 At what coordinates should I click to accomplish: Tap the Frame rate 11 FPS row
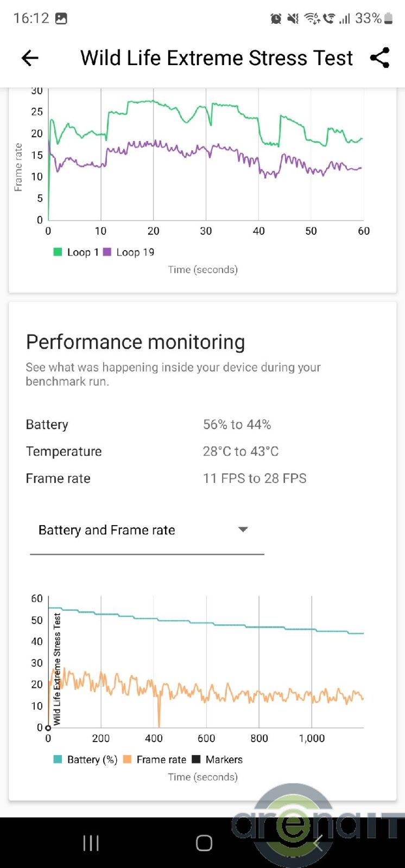point(166,478)
